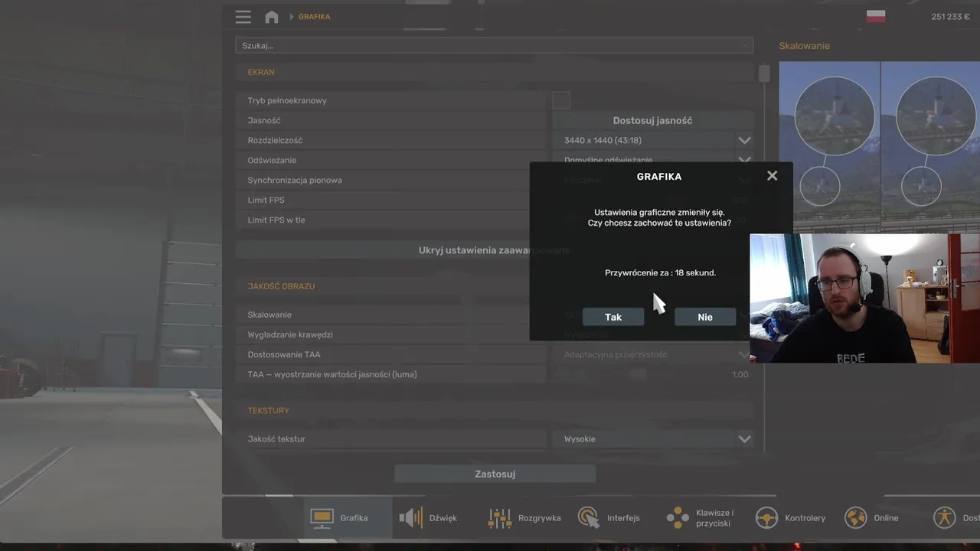The width and height of the screenshot is (980, 551).
Task: Open the Jakość tekstur dropdown
Action: click(652, 439)
